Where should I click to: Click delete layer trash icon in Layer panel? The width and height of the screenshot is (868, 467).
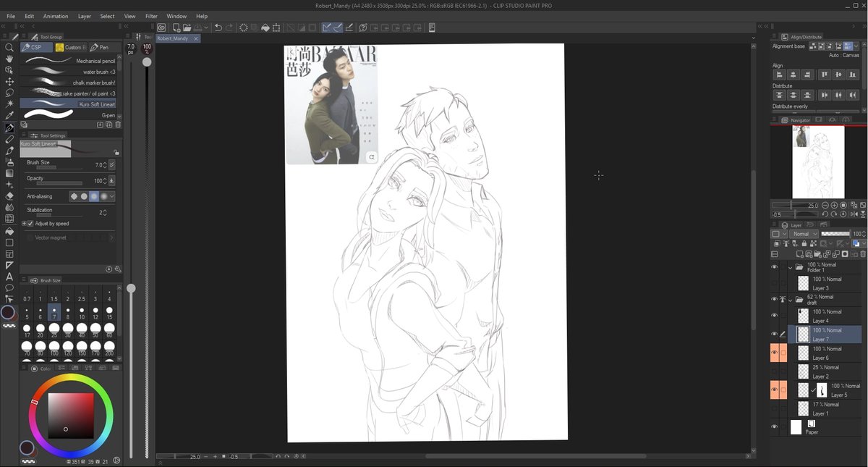862,254
